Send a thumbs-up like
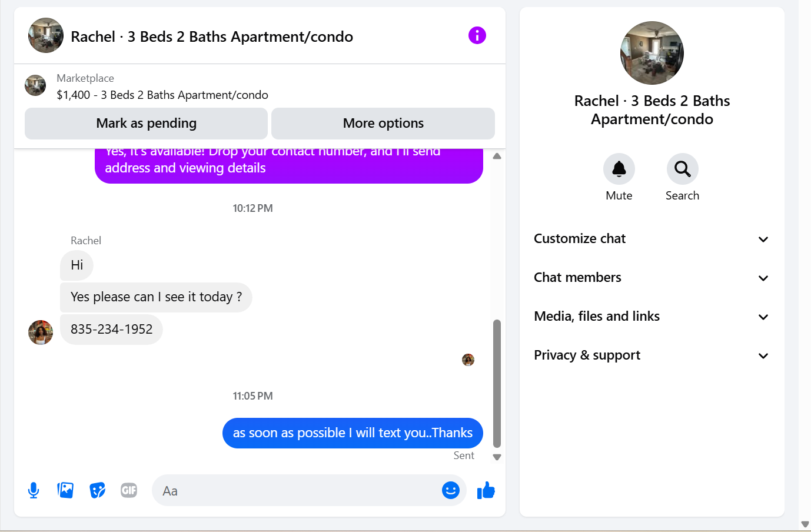Viewport: 811px width, 532px height. pyautogui.click(x=486, y=490)
